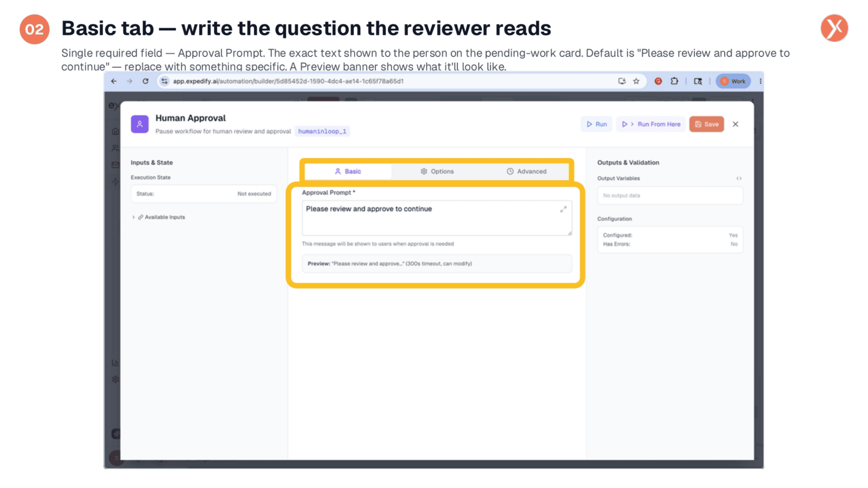The width and height of the screenshot is (868, 488).
Task: Open the red extension icon
Action: tap(658, 81)
